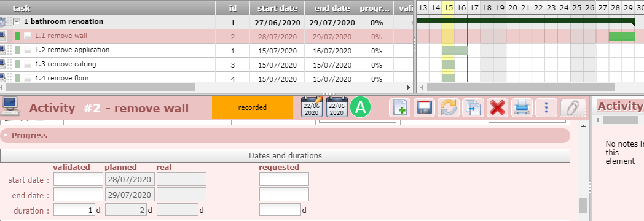Viewport: 644px width, 221px height.
Task: Click the validated duration field
Action: pos(74,209)
